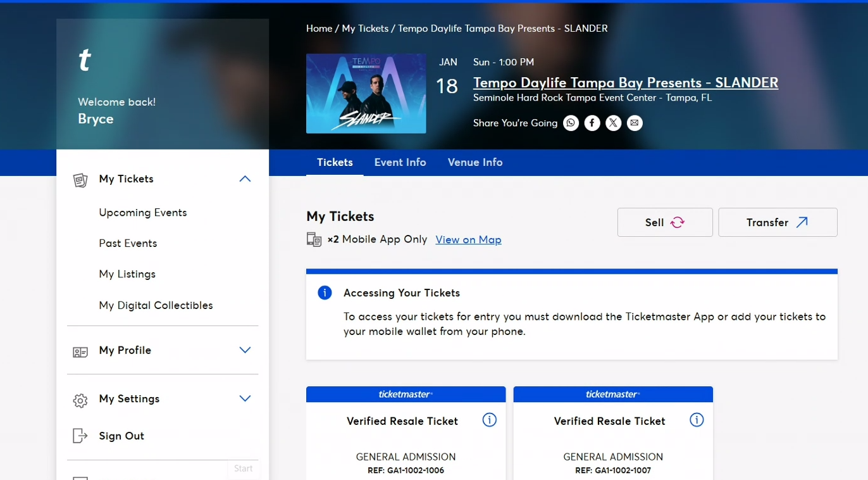This screenshot has width=868, height=480.
Task: Click the Transfer button
Action: [x=778, y=222]
